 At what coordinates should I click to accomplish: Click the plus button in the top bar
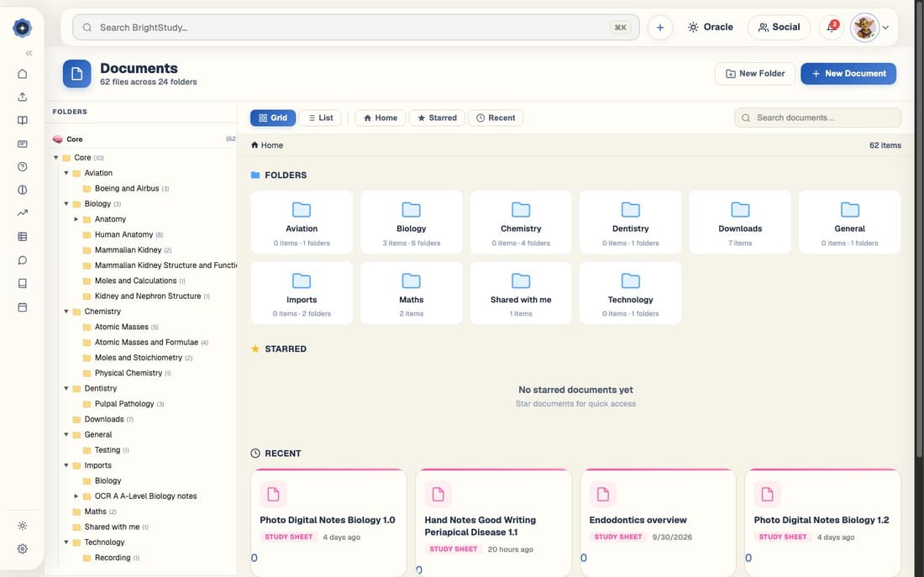click(660, 28)
